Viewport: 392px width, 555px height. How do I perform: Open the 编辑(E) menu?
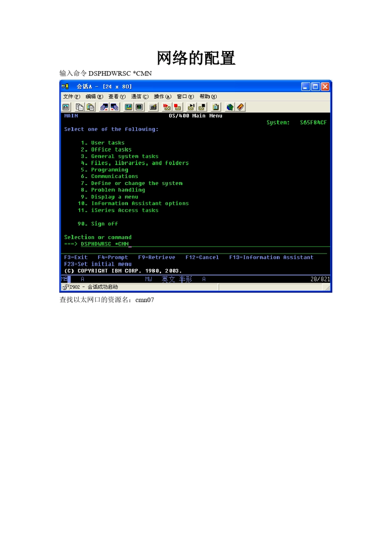click(x=94, y=97)
